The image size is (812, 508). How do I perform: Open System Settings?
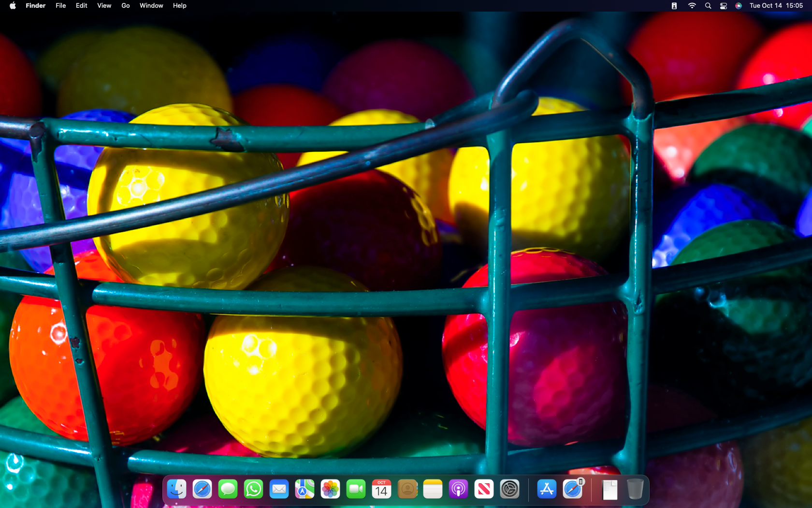(509, 489)
